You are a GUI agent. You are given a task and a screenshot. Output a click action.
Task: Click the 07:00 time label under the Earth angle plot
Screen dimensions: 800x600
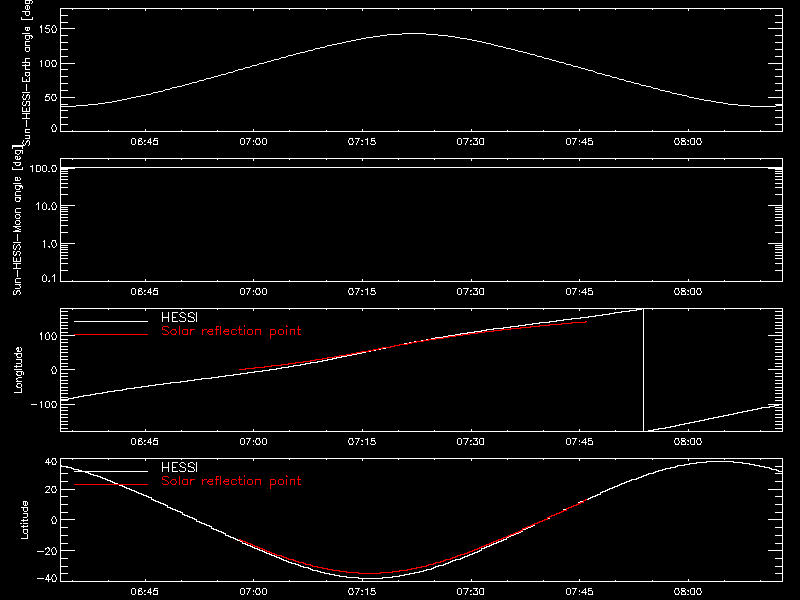tap(254, 142)
